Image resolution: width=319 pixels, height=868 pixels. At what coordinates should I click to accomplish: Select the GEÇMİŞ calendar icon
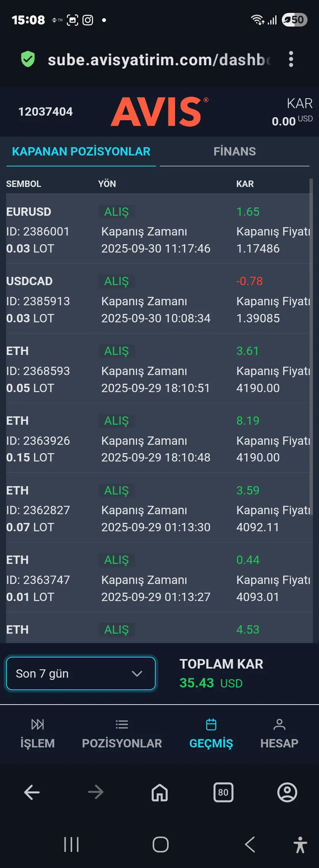(x=211, y=725)
